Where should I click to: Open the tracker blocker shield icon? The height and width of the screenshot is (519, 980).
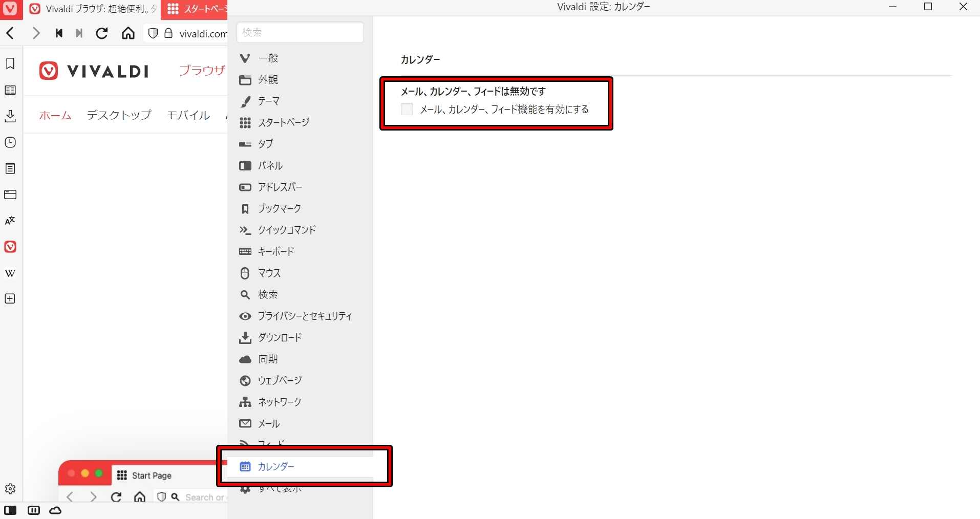pos(153,33)
